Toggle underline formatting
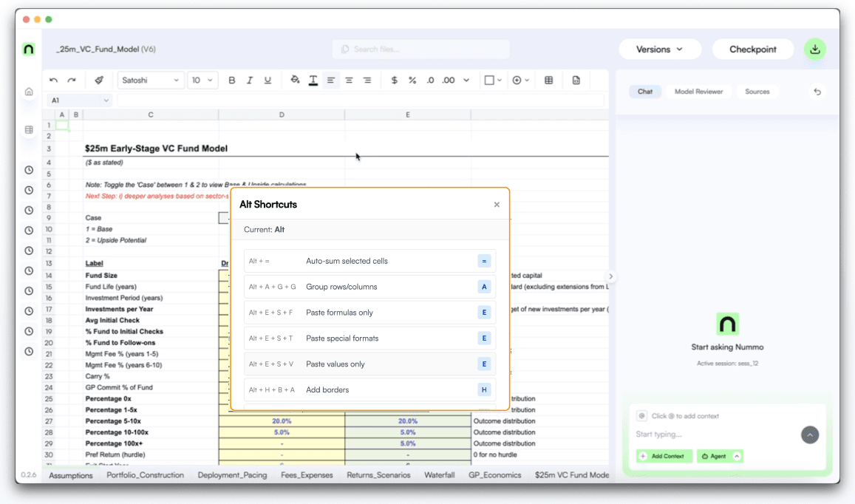This screenshot has width=855, height=504. tap(268, 81)
